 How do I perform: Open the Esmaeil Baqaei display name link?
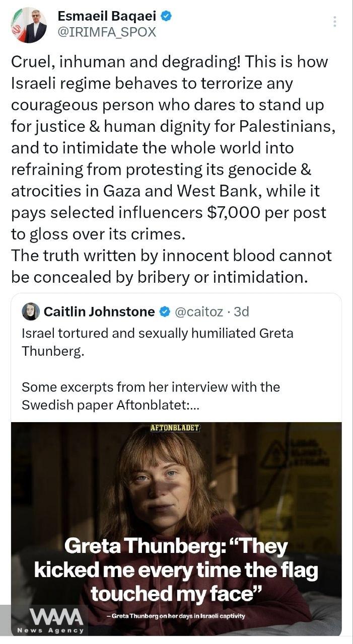click(x=106, y=17)
